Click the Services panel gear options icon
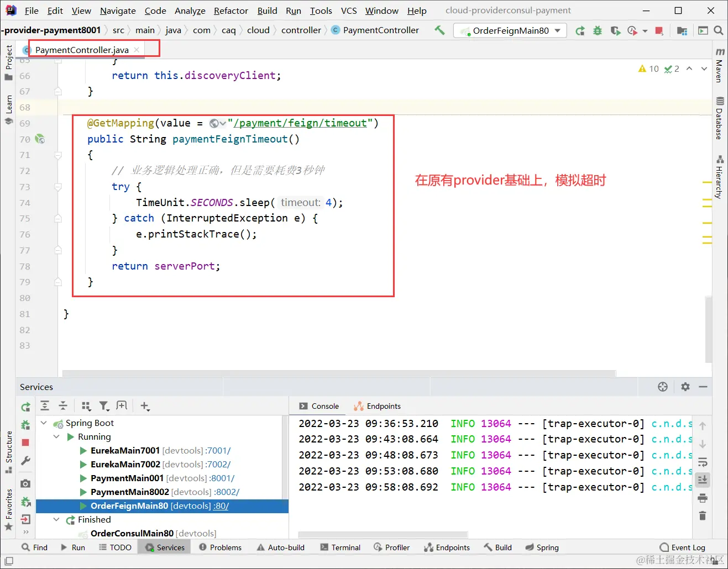The height and width of the screenshot is (569, 728). point(685,387)
